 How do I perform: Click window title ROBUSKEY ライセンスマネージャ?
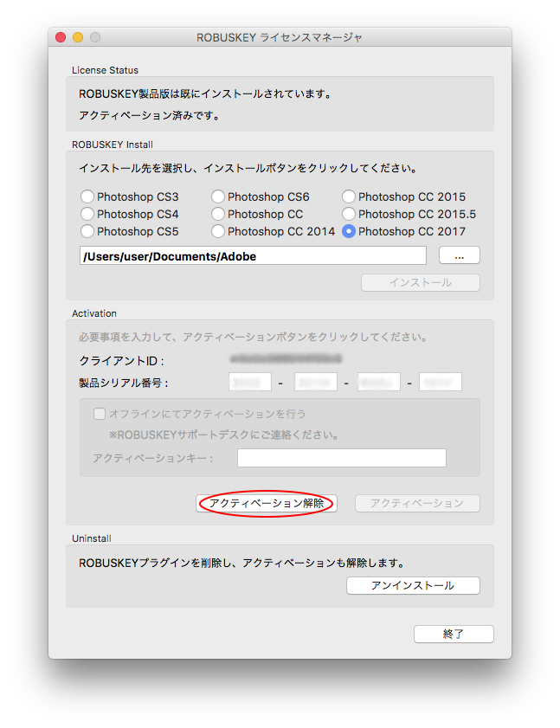tap(279, 37)
